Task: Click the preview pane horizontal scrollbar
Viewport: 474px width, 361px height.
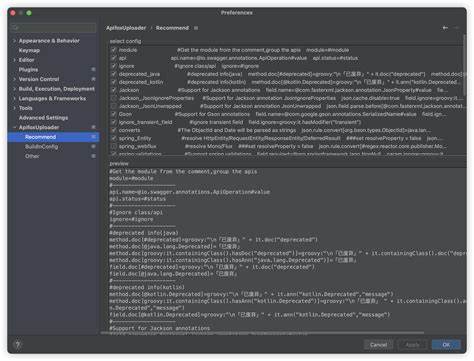Action: tap(262, 333)
